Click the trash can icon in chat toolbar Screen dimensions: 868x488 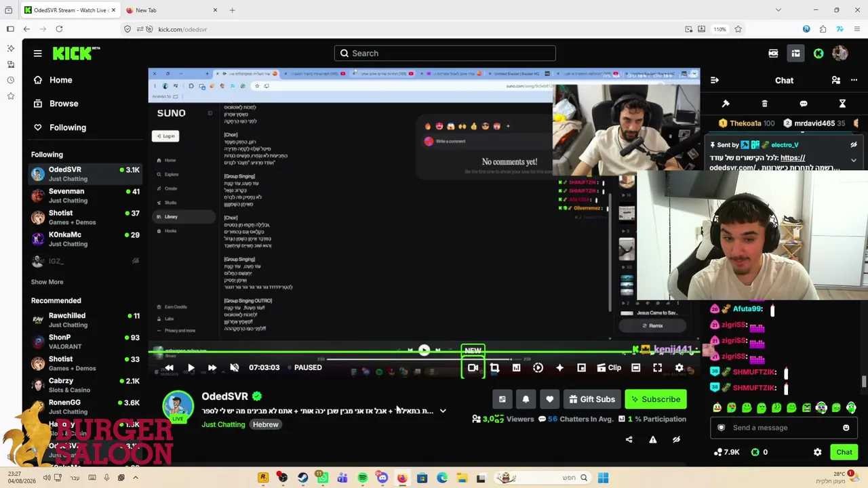click(x=764, y=104)
